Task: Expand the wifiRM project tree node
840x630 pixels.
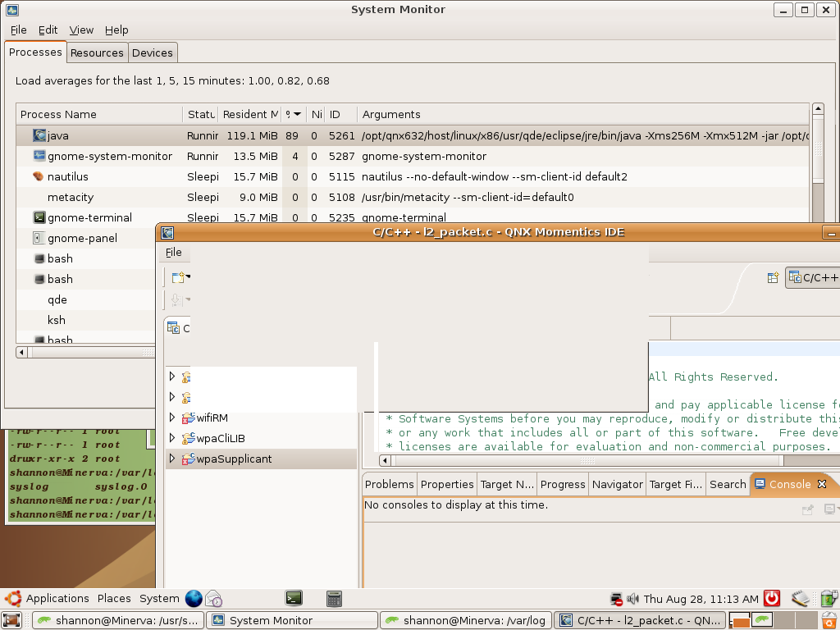Action: [172, 418]
